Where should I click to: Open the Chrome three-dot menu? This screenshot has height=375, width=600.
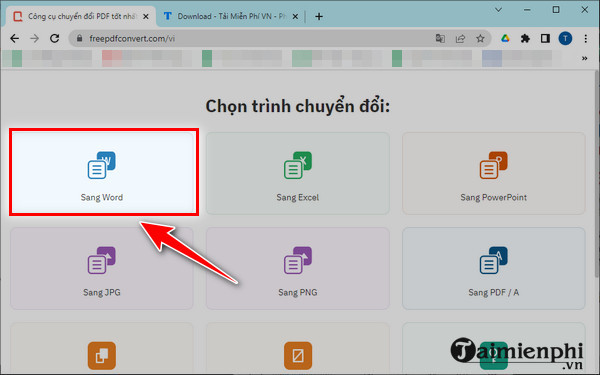coord(585,38)
